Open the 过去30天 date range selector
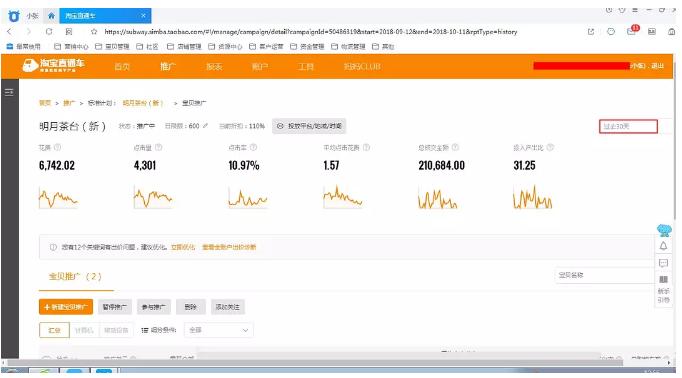The width and height of the screenshot is (682, 378). (x=628, y=126)
